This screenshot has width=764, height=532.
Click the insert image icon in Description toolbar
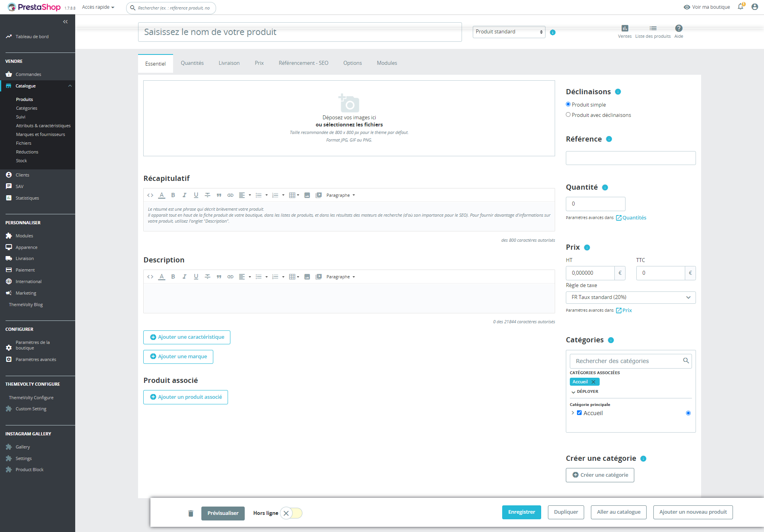[307, 276]
